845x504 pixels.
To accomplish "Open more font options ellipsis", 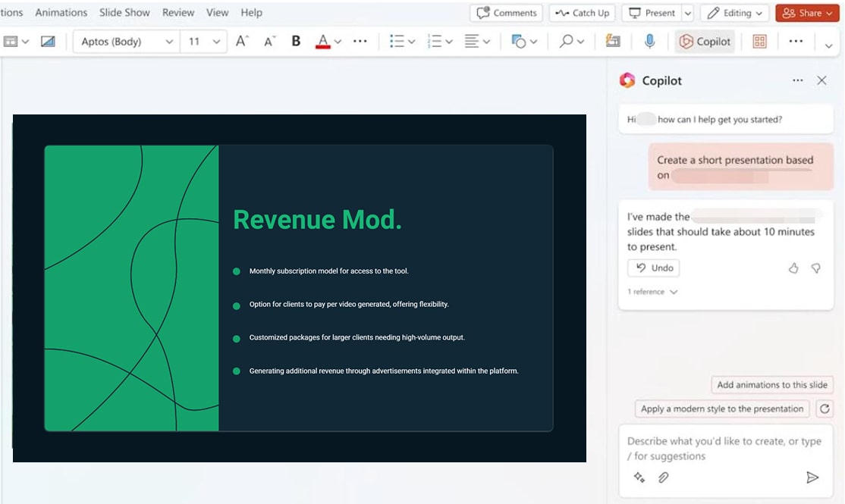I will coord(360,42).
